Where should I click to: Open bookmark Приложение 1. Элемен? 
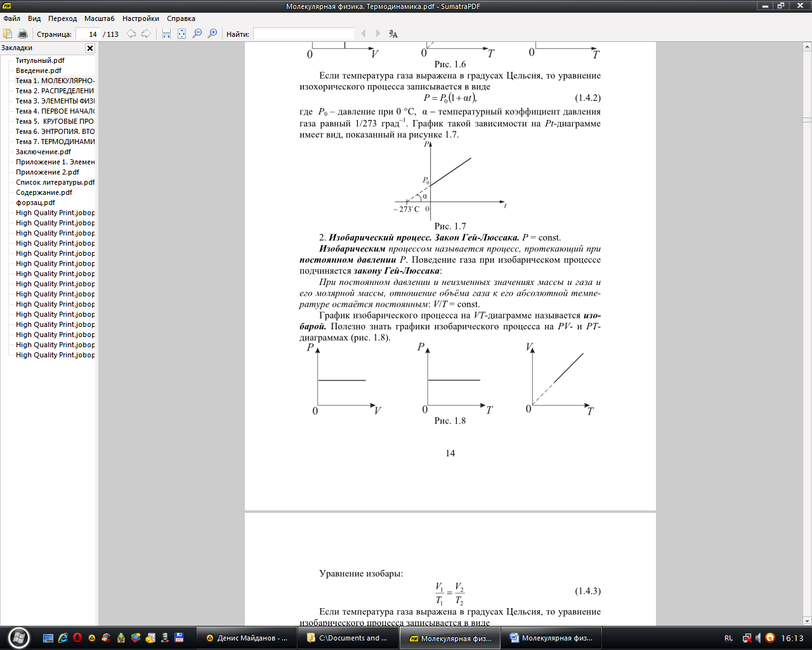55,162
